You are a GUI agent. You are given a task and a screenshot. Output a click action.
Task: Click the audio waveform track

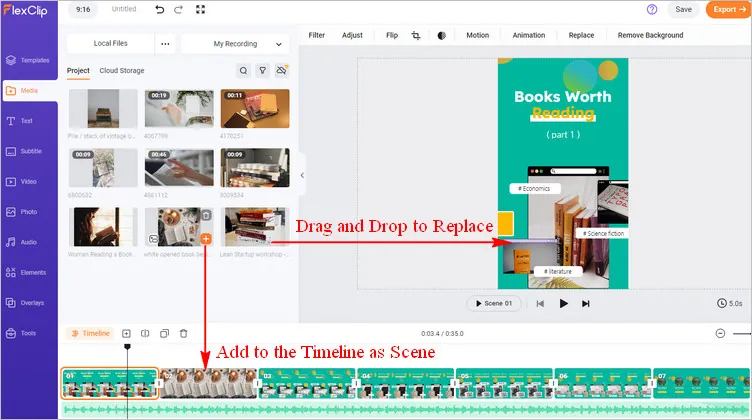click(405, 409)
